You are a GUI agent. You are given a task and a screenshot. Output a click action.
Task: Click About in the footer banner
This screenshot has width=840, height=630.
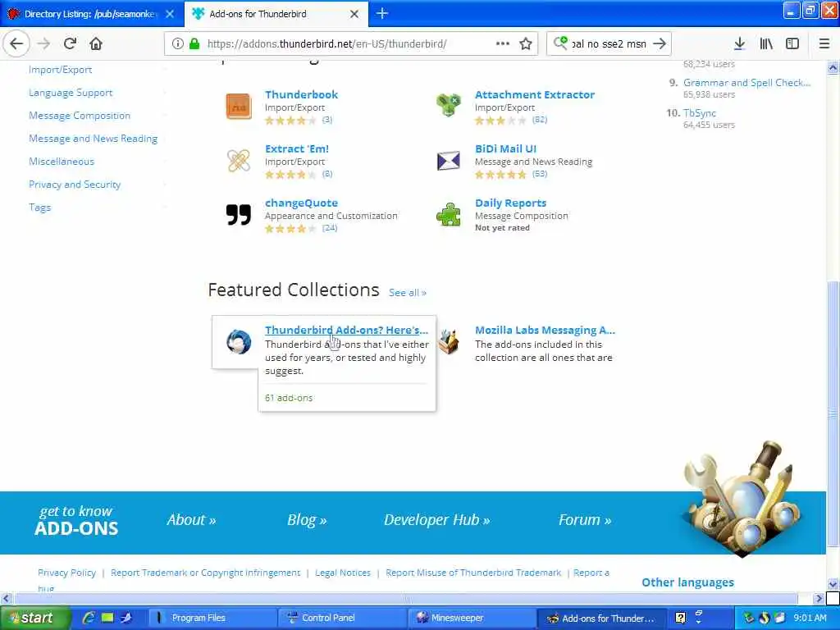(x=191, y=519)
